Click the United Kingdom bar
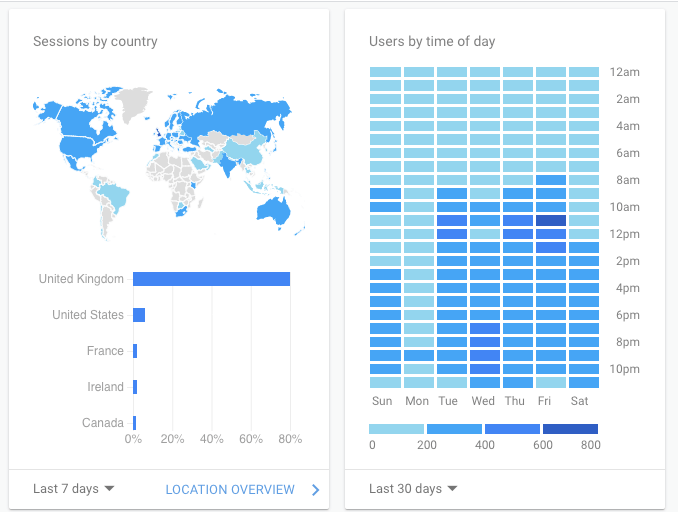This screenshot has width=678, height=512. coord(211,279)
